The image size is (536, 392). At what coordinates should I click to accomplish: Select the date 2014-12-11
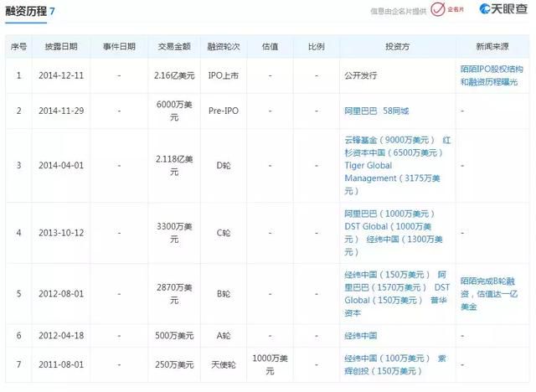(61, 75)
